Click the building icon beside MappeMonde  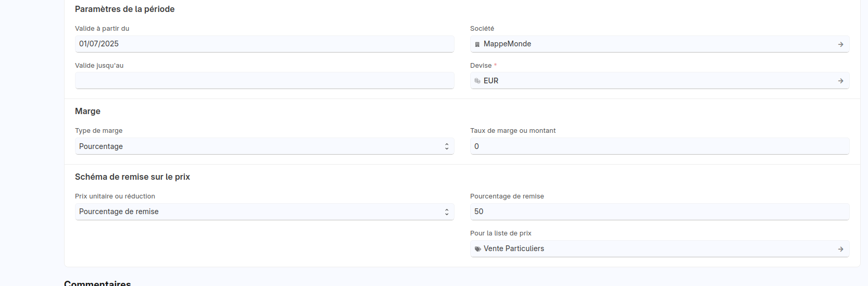tap(477, 44)
